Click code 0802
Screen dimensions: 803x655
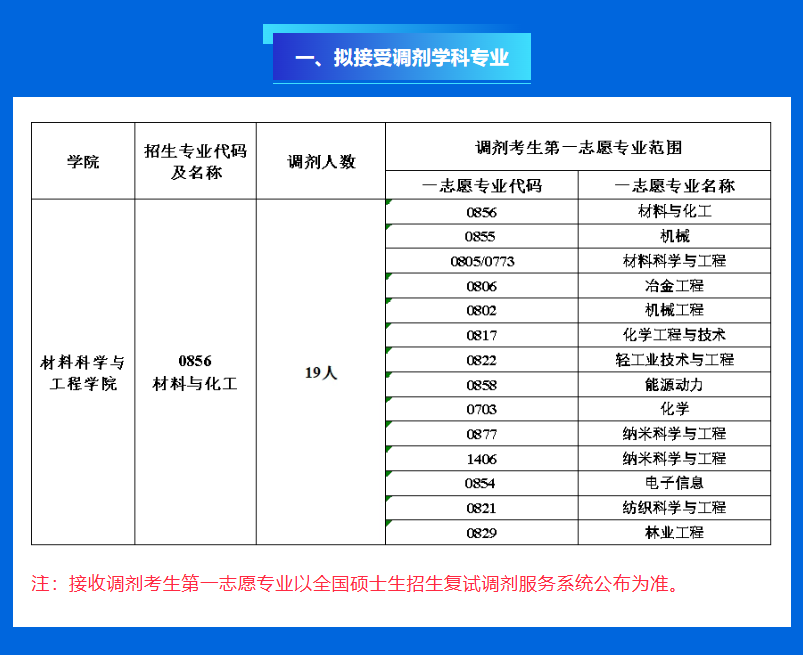(482, 310)
